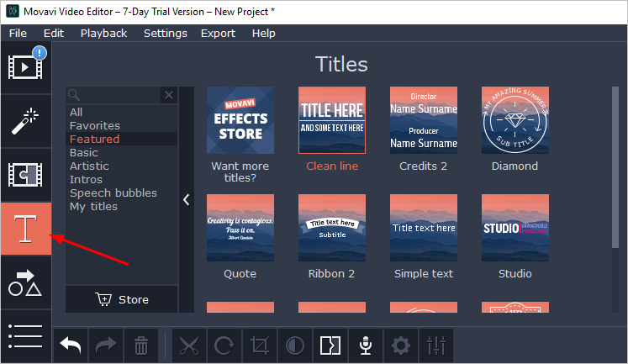Viewport: 628px width, 364px height.
Task: Select the Clean line title thumbnail
Action: [332, 120]
